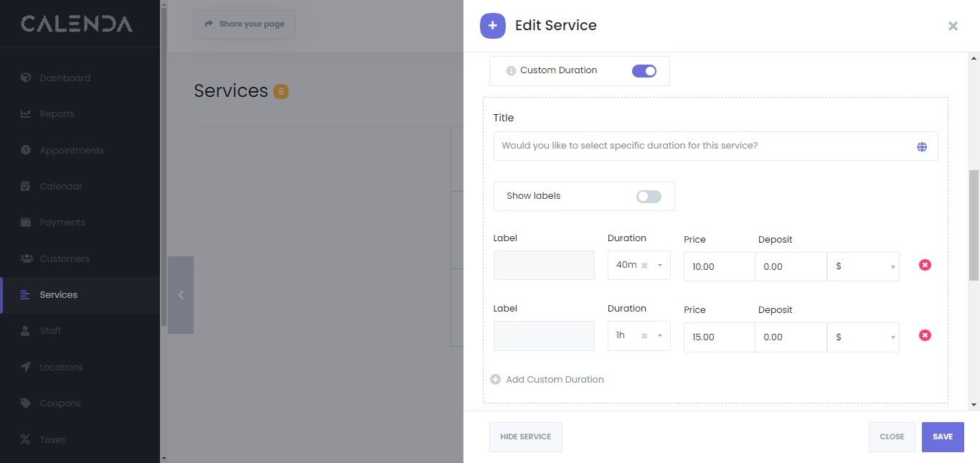Collapse the sidebar with the left arrow
The image size is (980, 463).
(x=181, y=295)
